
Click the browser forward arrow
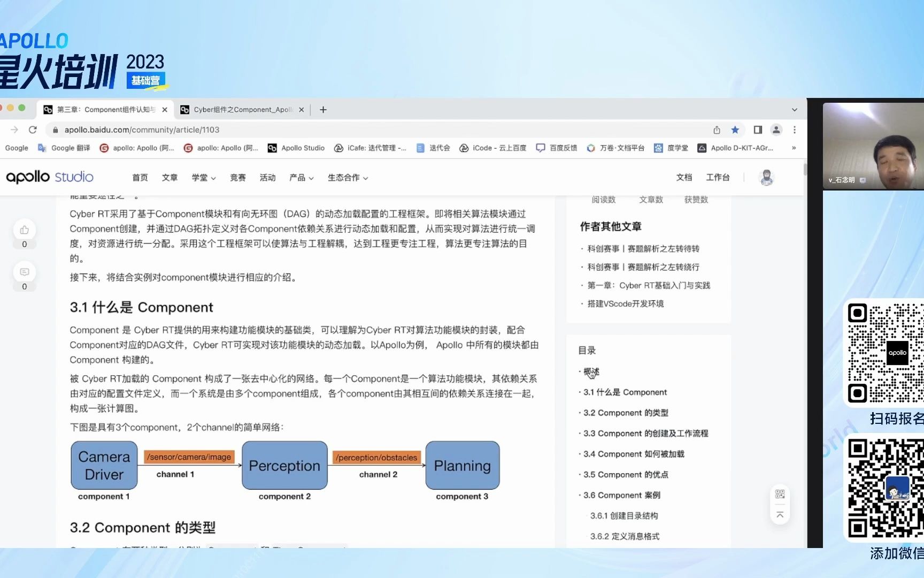[x=14, y=130]
